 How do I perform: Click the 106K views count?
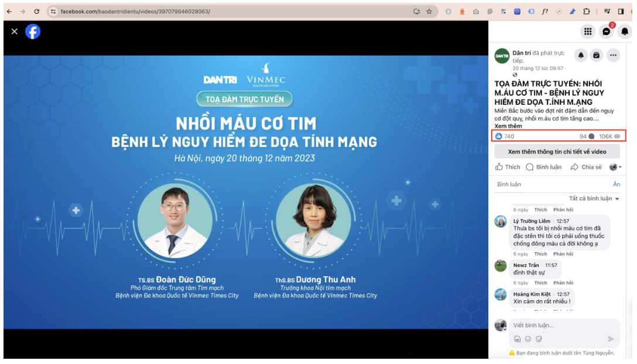point(609,136)
